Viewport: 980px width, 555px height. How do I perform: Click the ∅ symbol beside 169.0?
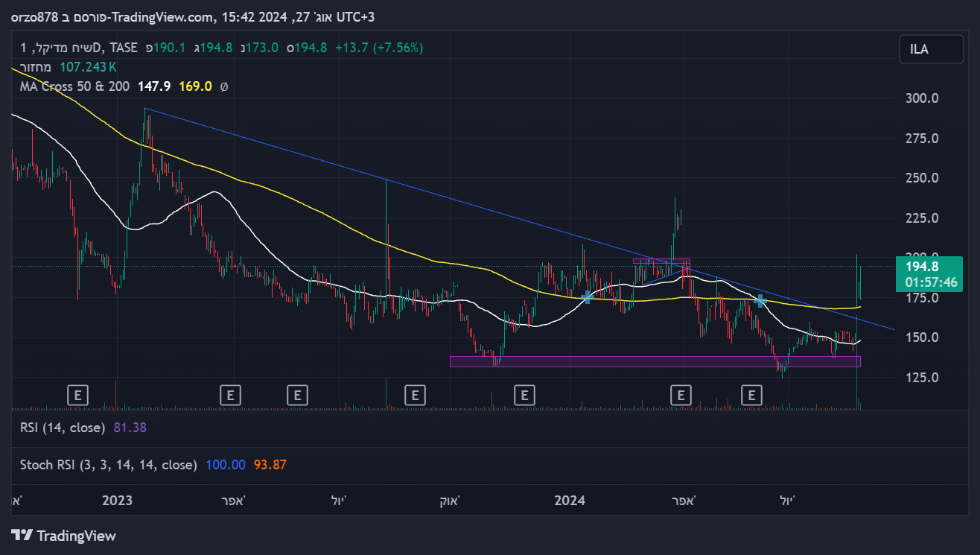tap(224, 86)
